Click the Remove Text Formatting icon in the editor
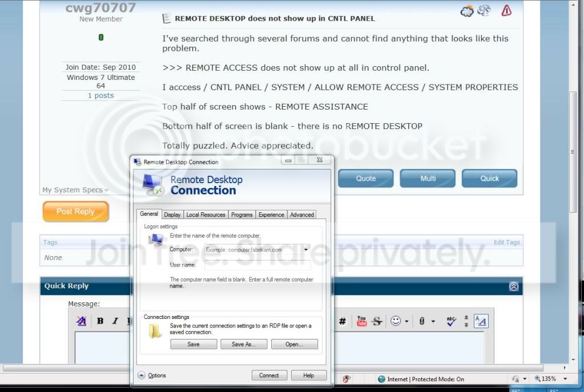Image resolution: width=584 pixels, height=392 pixels. coord(81,321)
